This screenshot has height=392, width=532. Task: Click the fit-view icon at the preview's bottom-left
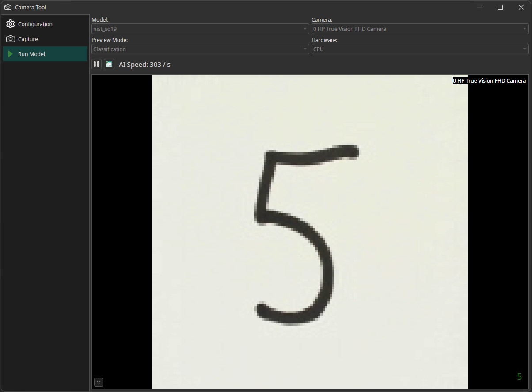pos(99,382)
